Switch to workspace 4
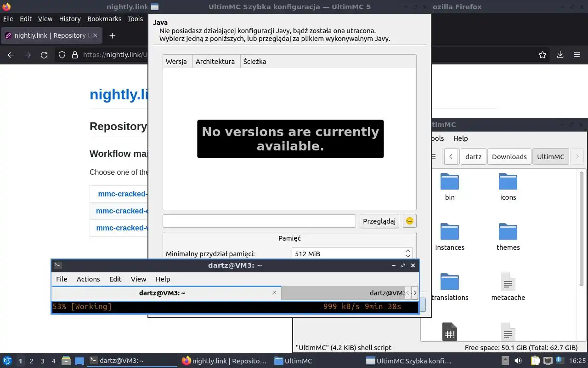Screen dimensions: 588x368 tap(54, 361)
